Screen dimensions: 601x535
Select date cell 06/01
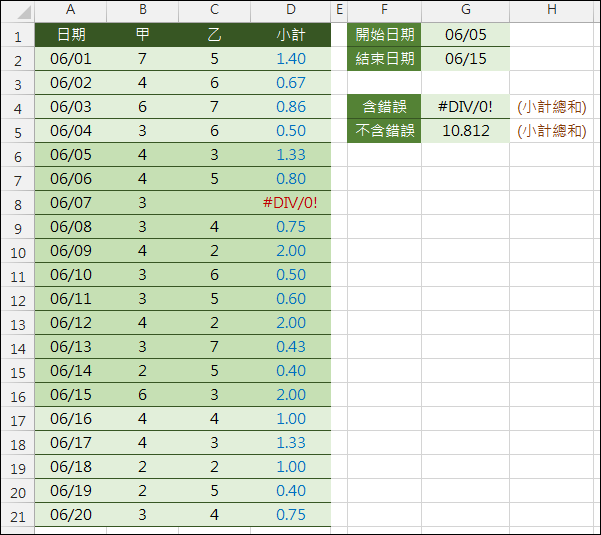point(71,59)
